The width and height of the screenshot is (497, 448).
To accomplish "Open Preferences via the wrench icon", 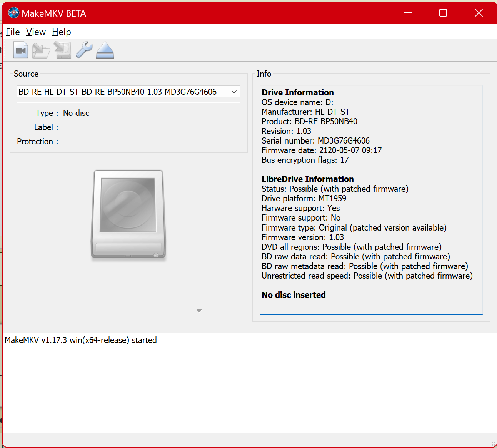I will click(84, 50).
